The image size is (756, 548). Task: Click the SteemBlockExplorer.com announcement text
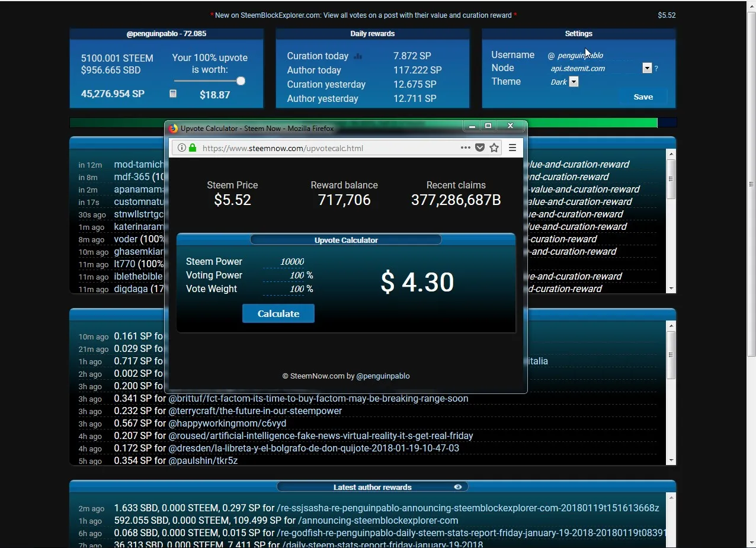point(363,15)
